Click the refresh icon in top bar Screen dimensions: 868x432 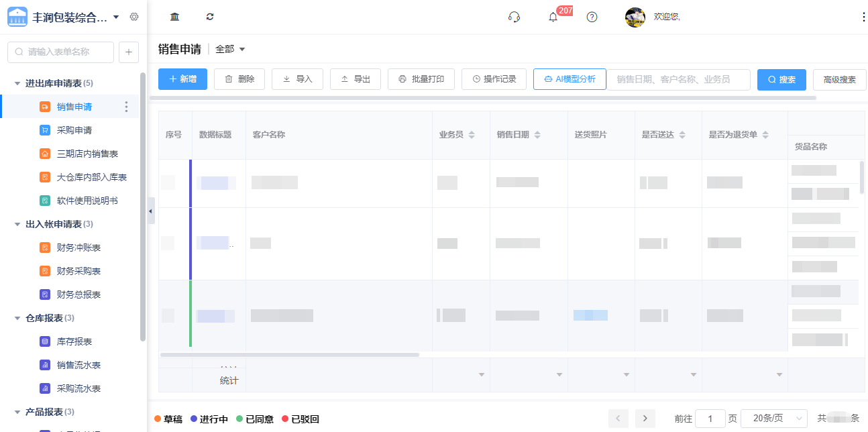(210, 17)
